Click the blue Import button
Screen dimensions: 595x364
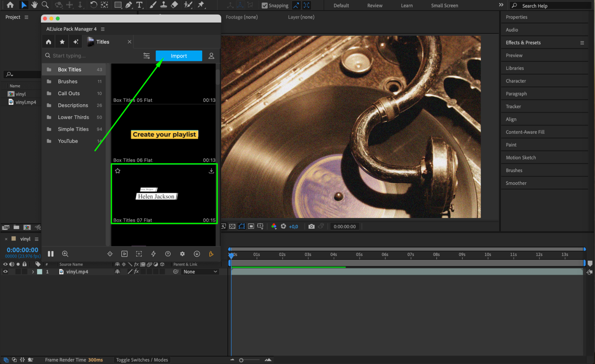click(x=179, y=56)
